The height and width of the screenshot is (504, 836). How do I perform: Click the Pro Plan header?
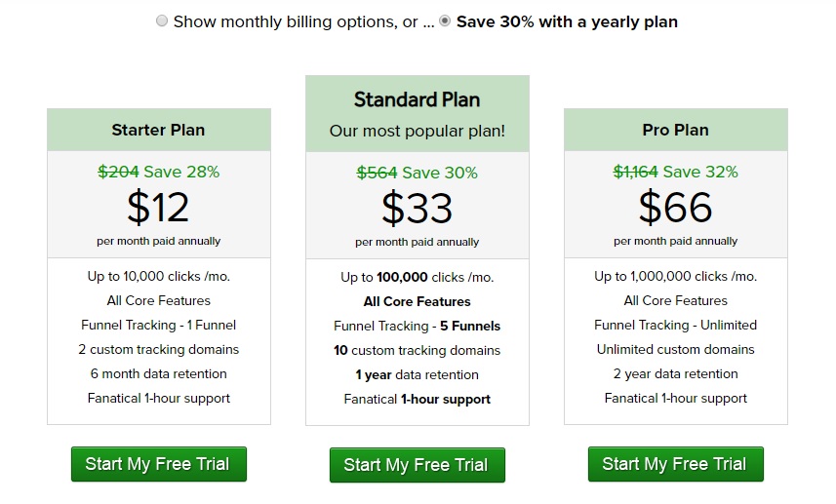[x=675, y=130]
